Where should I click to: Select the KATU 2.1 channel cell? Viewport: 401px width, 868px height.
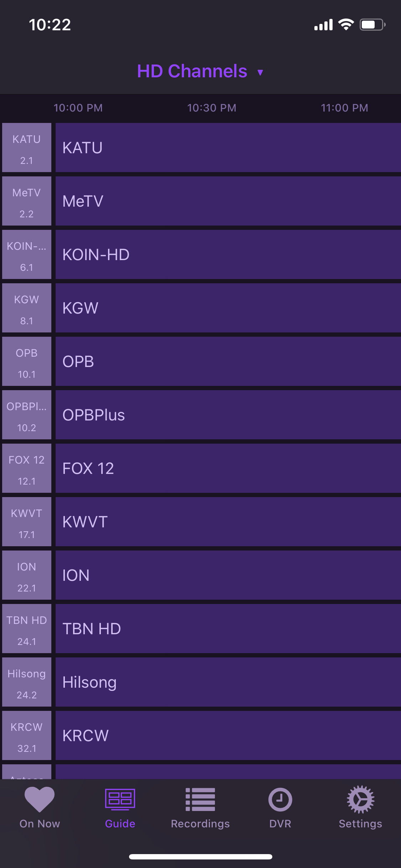pos(27,148)
